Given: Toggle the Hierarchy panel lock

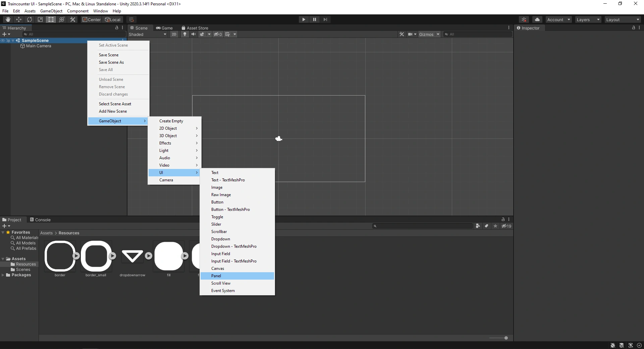Looking at the screenshot, I should tap(117, 28).
